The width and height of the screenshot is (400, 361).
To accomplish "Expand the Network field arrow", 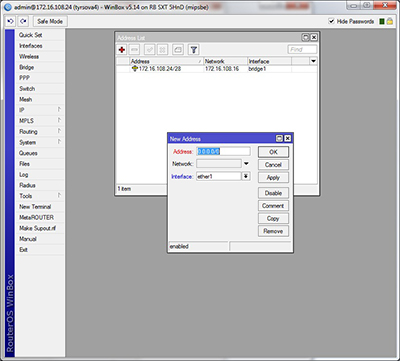I will coord(246,164).
